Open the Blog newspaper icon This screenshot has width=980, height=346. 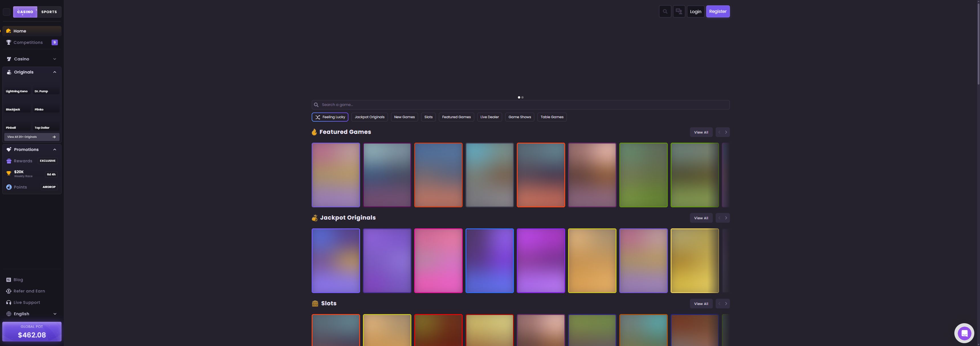(x=8, y=280)
